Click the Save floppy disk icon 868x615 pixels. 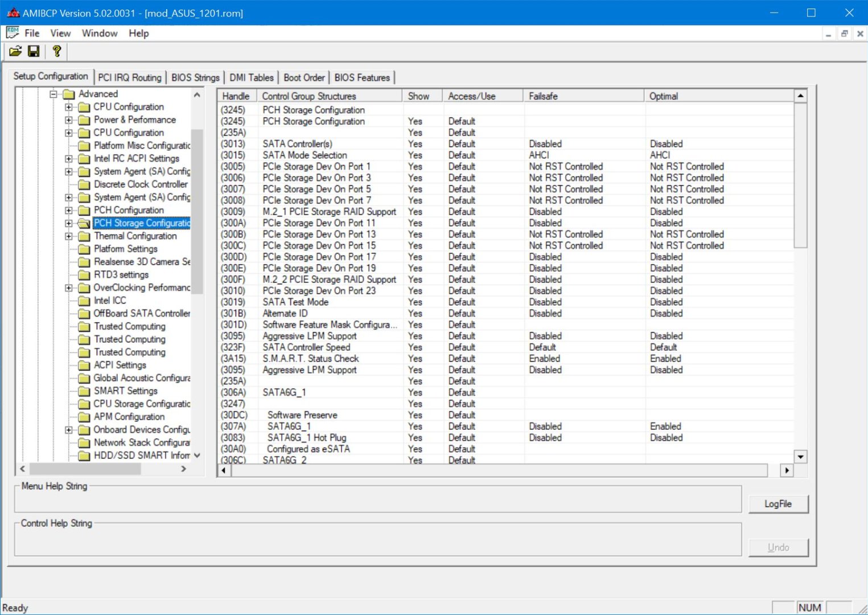(x=34, y=51)
